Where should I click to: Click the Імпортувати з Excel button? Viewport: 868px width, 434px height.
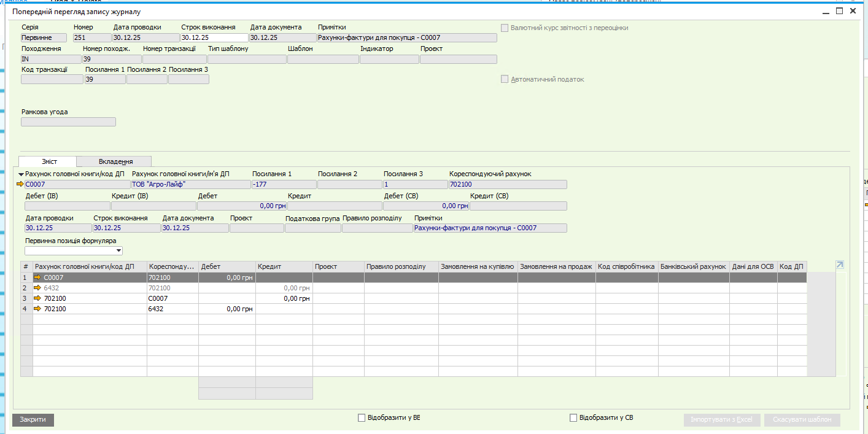click(721, 420)
